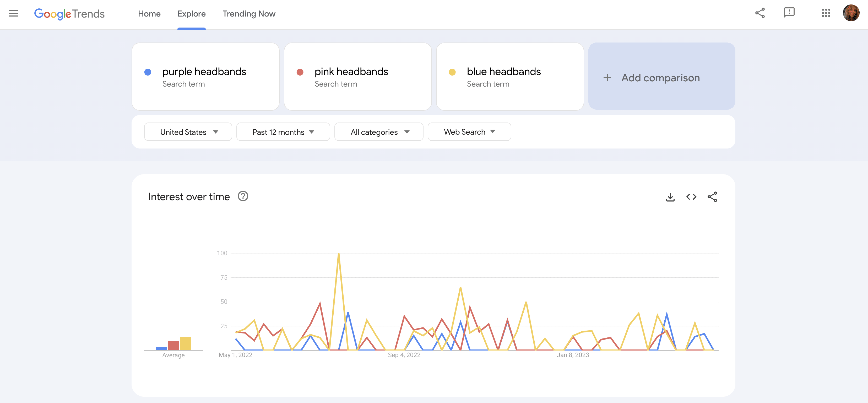Open help for Interest over time
The image size is (868, 403).
pos(243,196)
